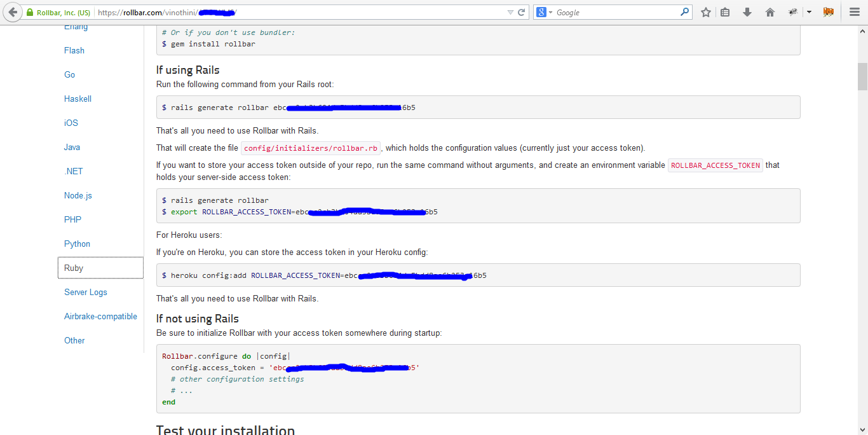Open the Go sidebar link
Image resolution: width=868 pixels, height=435 pixels.
tap(70, 74)
